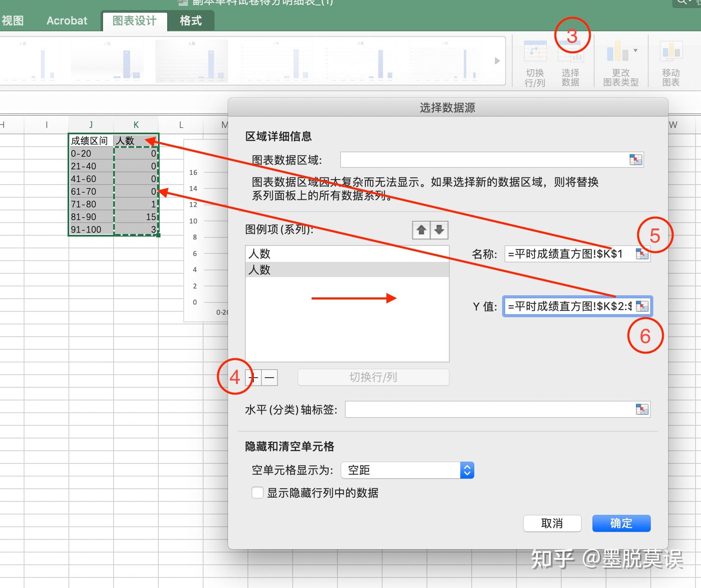Image resolution: width=701 pixels, height=588 pixels.
Task: Open Select Data in the ribbon
Action: (x=570, y=63)
